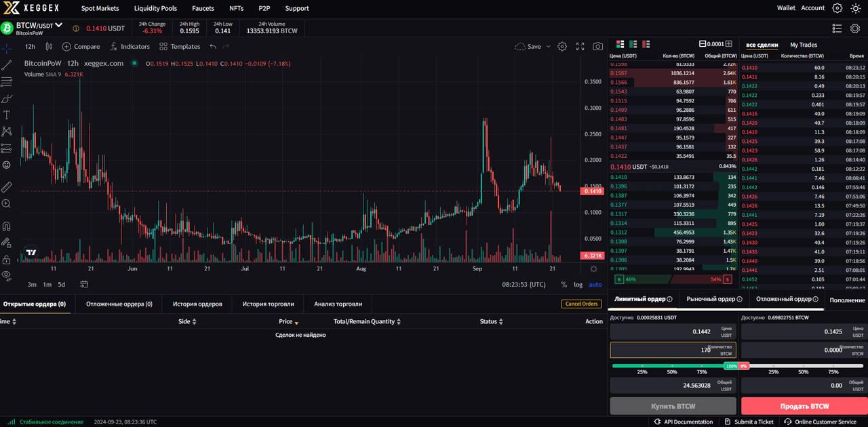Show both buy and sell orders view

tap(620, 43)
